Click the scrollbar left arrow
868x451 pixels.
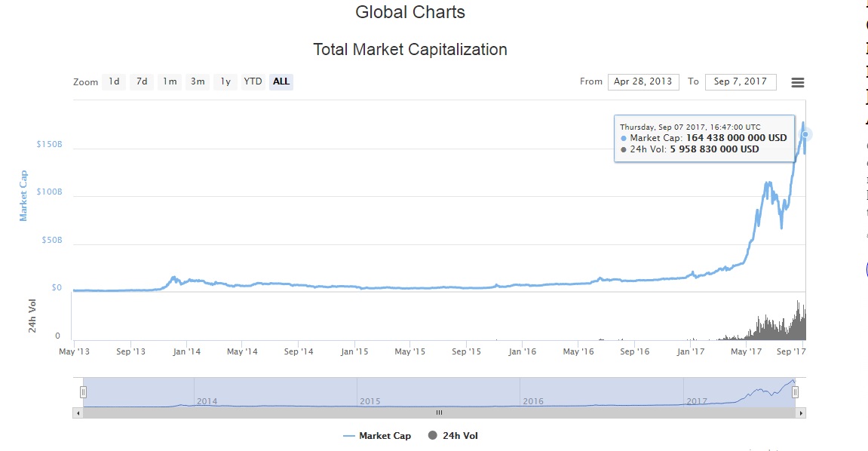pos(78,413)
